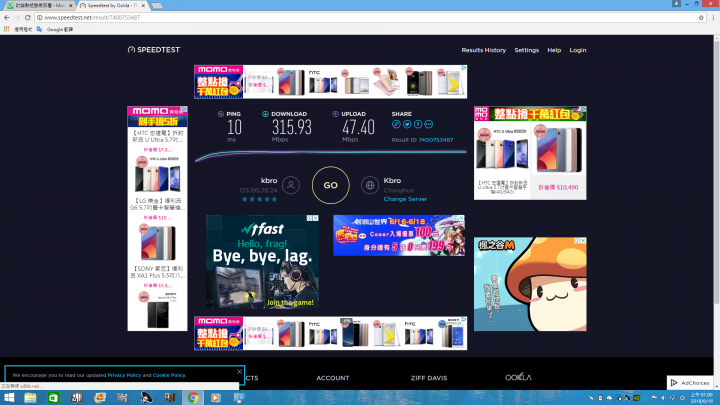Open Result ID 7400753487 link
The width and height of the screenshot is (720, 405).
(436, 140)
